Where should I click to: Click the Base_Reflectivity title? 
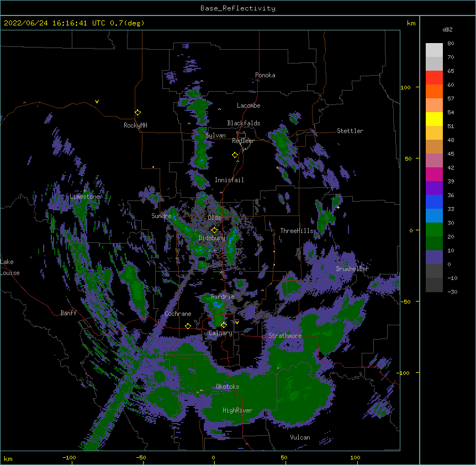pyautogui.click(x=238, y=8)
